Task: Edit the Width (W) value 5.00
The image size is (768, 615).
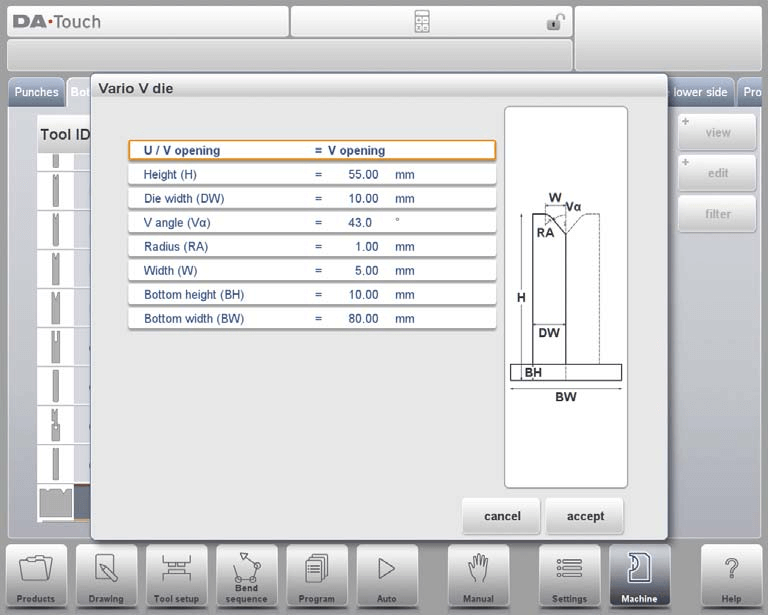Action: click(x=312, y=270)
